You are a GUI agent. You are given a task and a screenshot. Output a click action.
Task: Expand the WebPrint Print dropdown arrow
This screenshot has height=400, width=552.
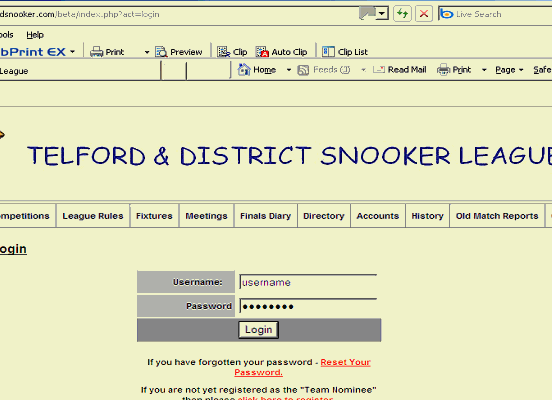pos(147,52)
